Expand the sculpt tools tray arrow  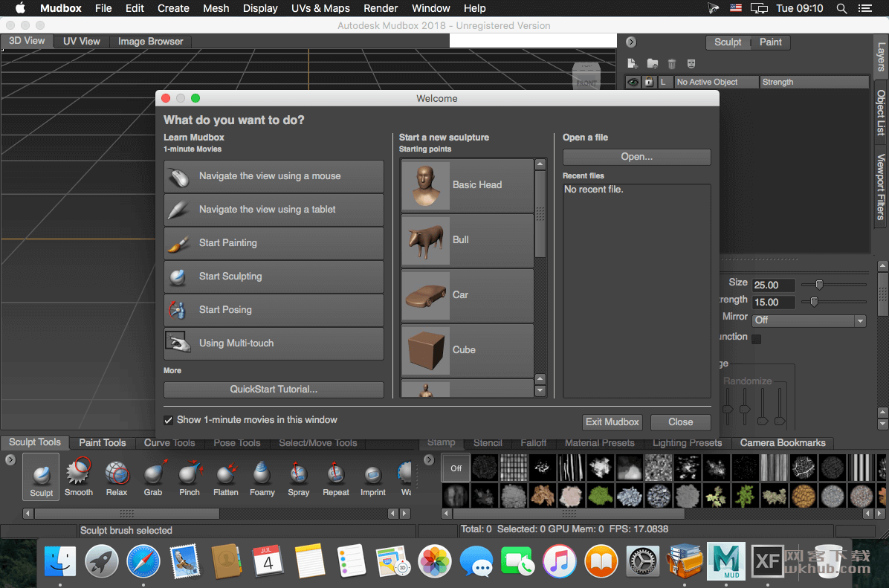[10, 460]
